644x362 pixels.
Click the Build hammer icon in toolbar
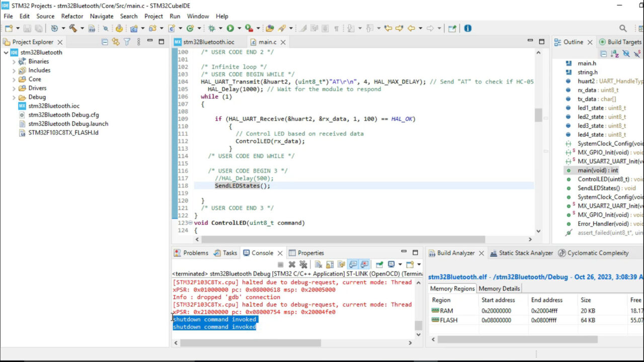coord(73,29)
